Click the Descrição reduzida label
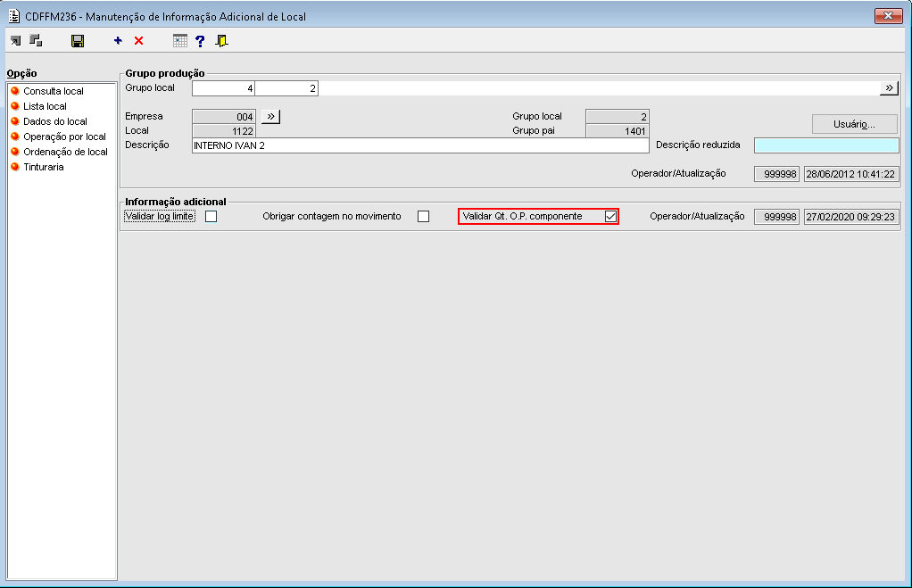 point(698,145)
